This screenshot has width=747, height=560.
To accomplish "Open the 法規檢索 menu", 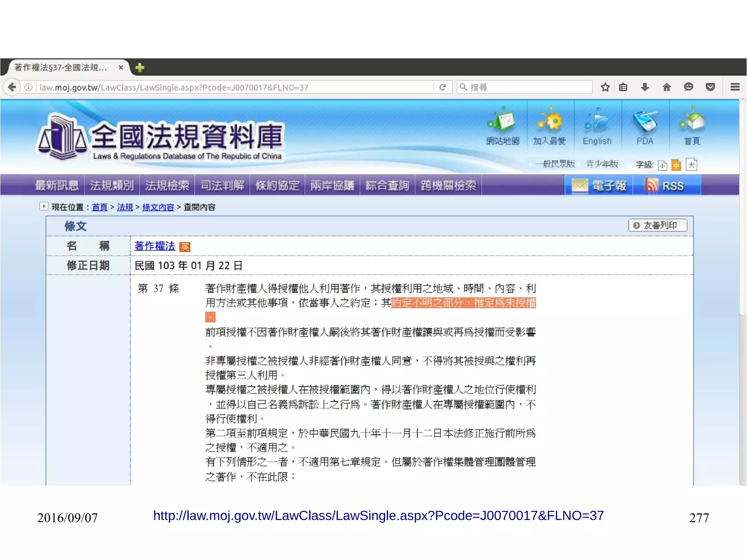I will 167,185.
